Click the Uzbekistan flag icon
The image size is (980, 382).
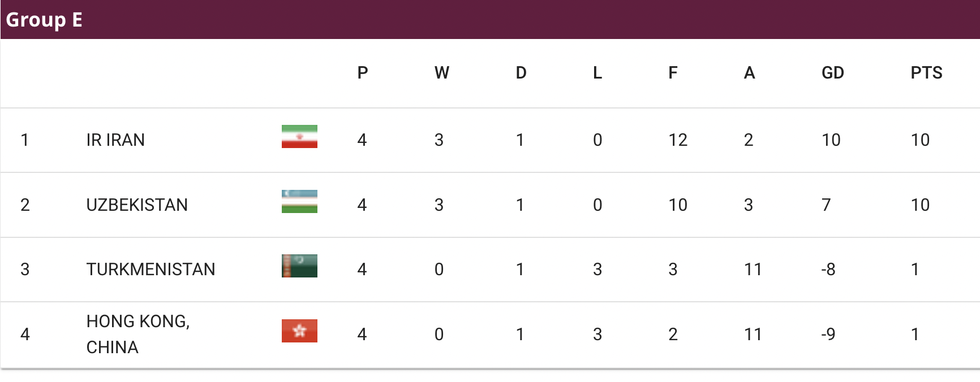299,201
